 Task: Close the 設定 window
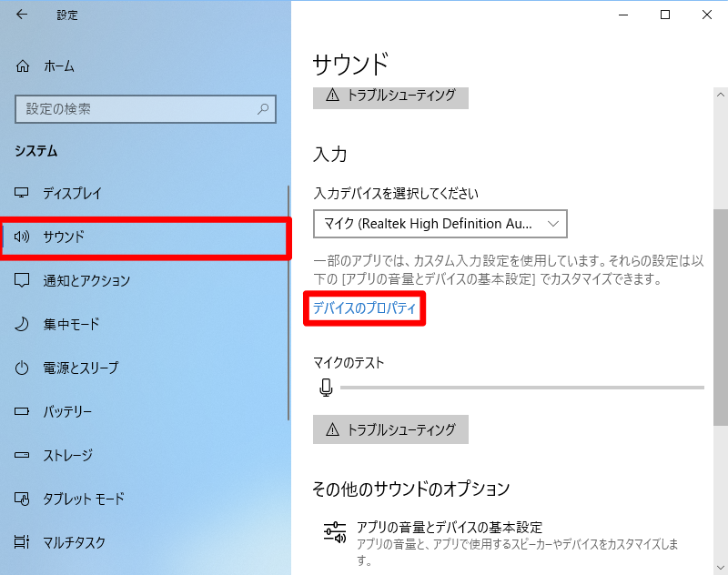[x=707, y=15]
